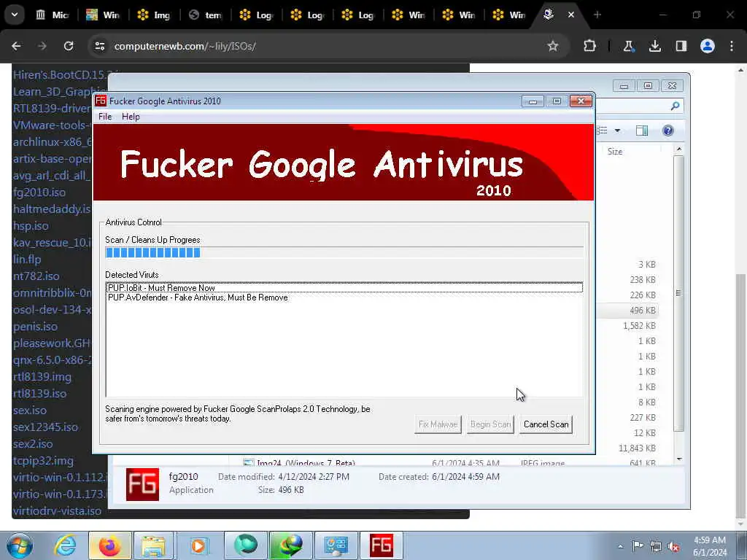Switch to the 'Img' browser tab
Screen dimensions: 747x560
pos(154,15)
